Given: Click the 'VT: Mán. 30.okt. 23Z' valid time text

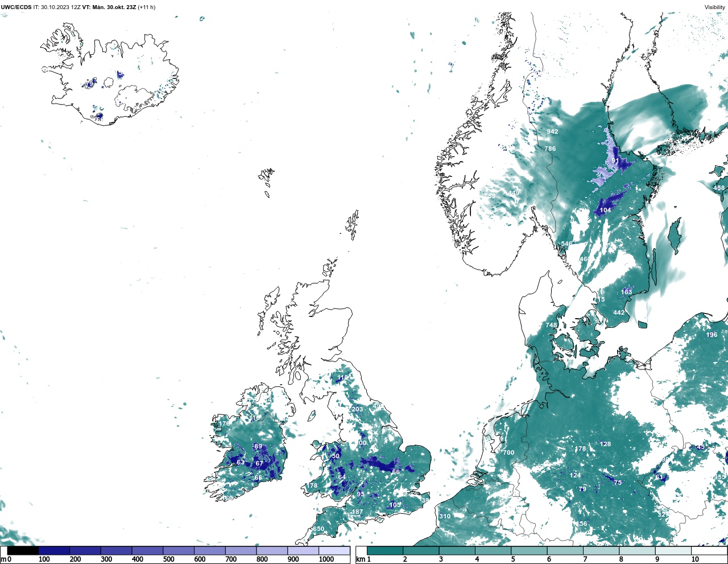Looking at the screenshot, I should [x=109, y=7].
